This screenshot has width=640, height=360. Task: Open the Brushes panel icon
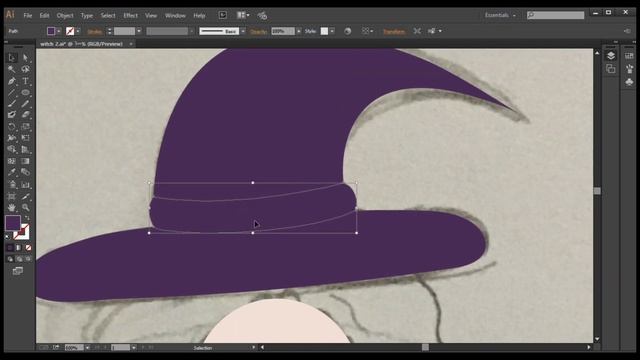coord(629,69)
